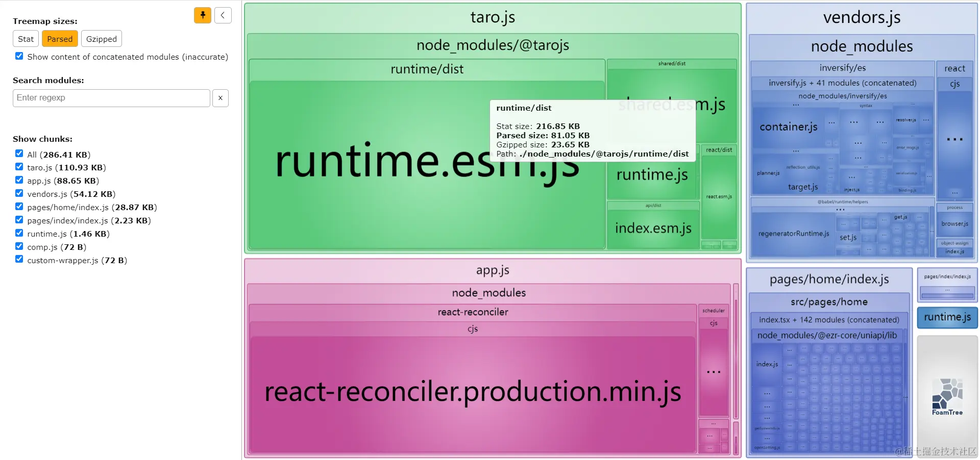
Task: Select the standalone runtime.js chunk tile
Action: (947, 317)
